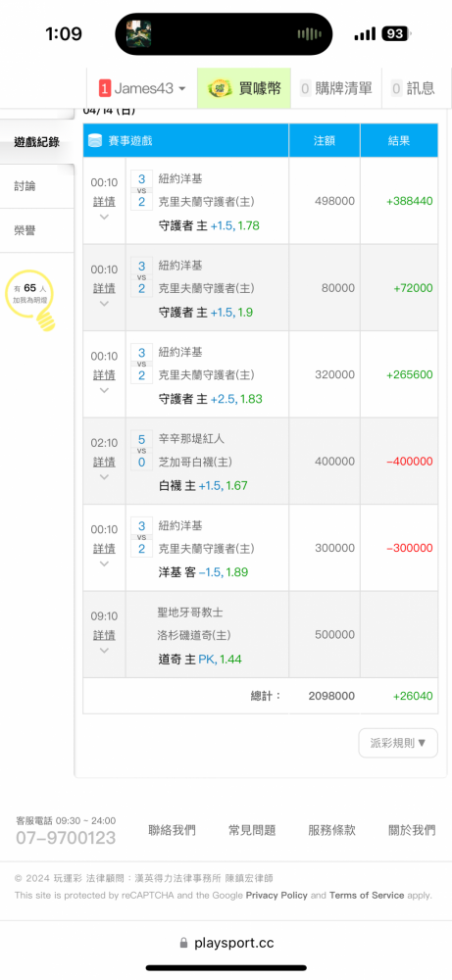Open the James43 account dropdown
Image resolution: width=452 pixels, height=980 pixels.
(x=142, y=89)
